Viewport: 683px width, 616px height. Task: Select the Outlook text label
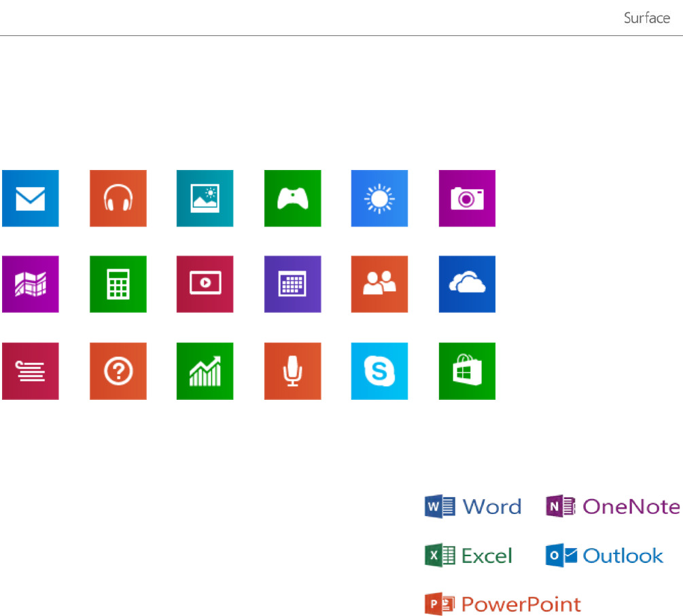(623, 556)
